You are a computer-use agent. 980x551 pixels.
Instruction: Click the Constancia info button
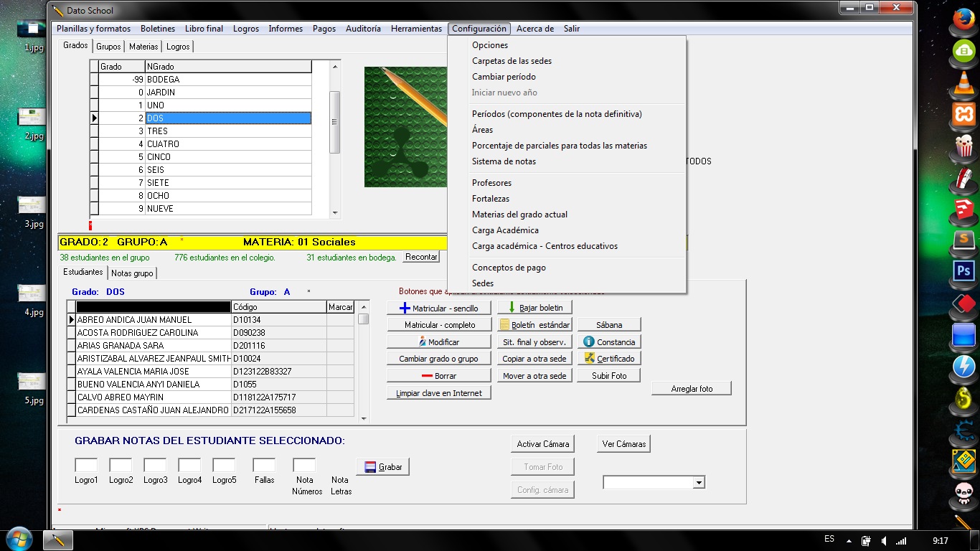[609, 342]
